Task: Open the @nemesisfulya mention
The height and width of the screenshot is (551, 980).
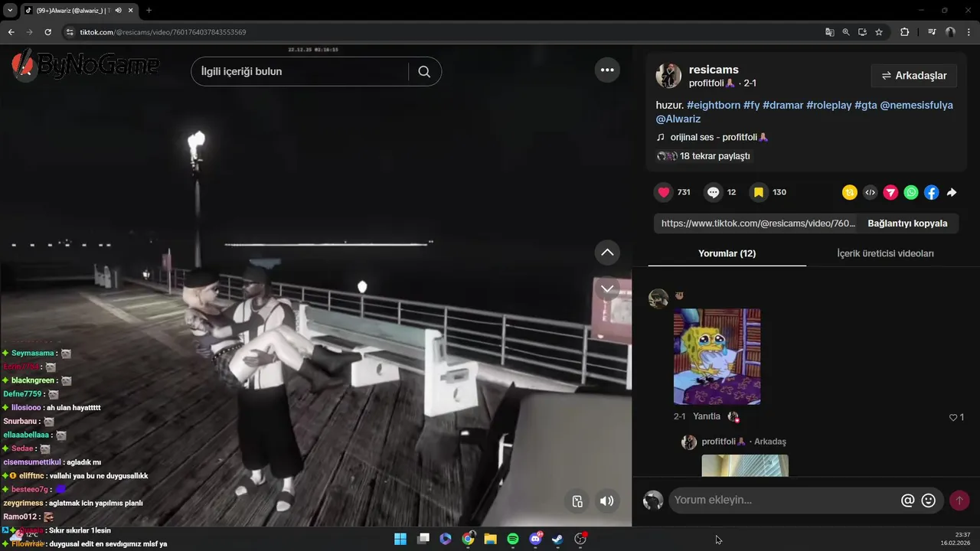Action: pyautogui.click(x=916, y=105)
